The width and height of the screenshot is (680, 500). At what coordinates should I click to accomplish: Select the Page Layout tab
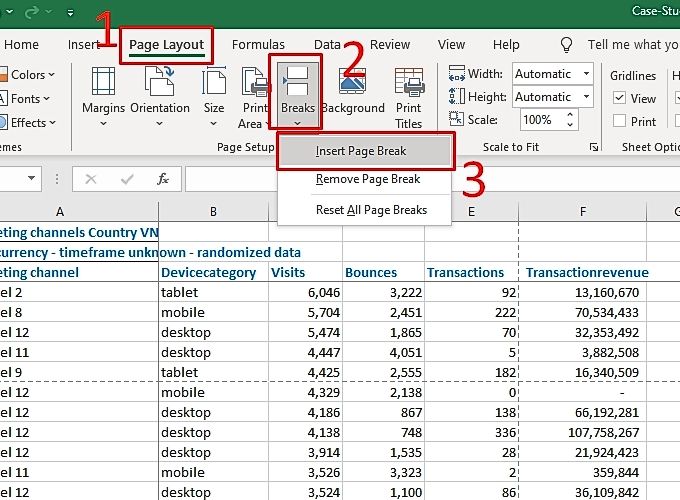167,45
